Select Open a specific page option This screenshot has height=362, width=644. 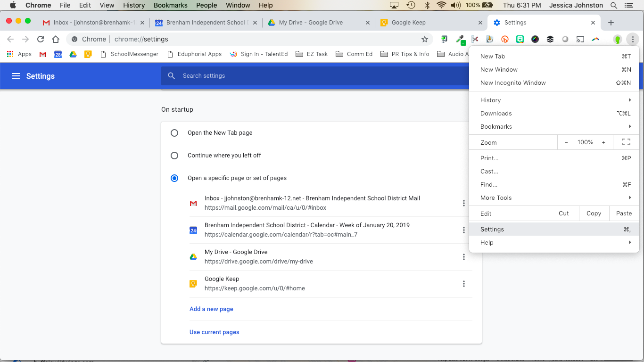pos(174,178)
